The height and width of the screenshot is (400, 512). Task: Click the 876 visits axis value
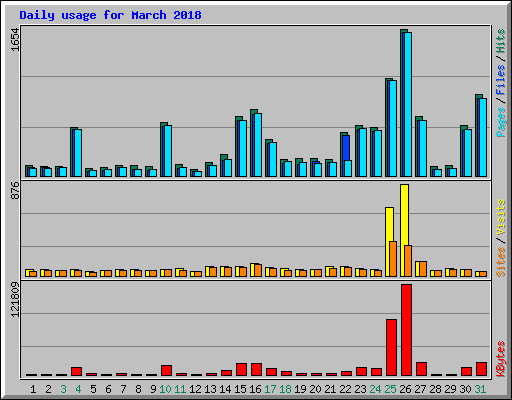coord(15,190)
